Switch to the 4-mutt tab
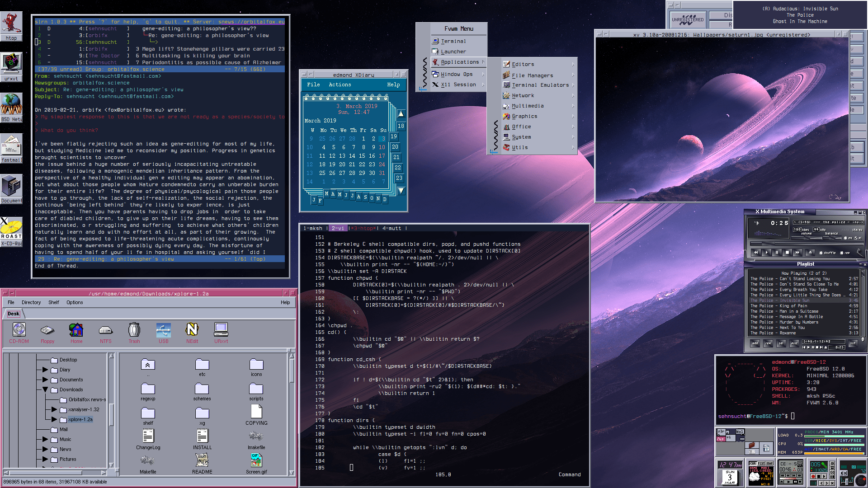The width and height of the screenshot is (868, 488). (x=392, y=228)
